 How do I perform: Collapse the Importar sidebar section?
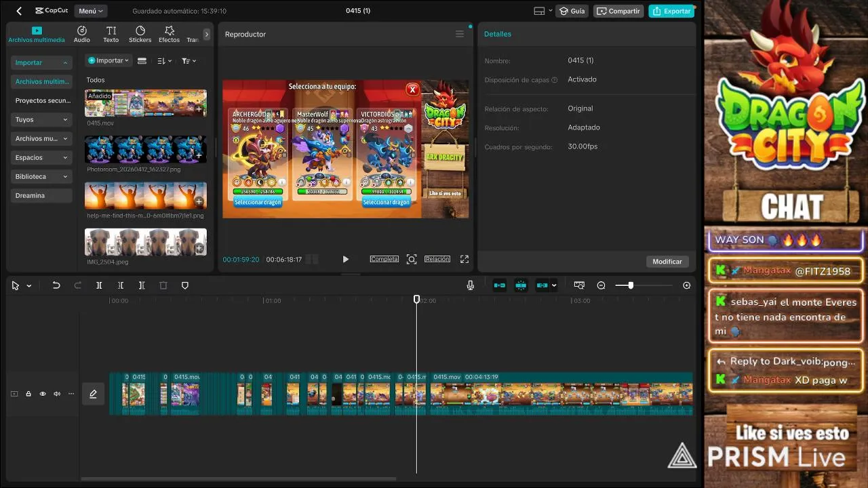[41, 62]
